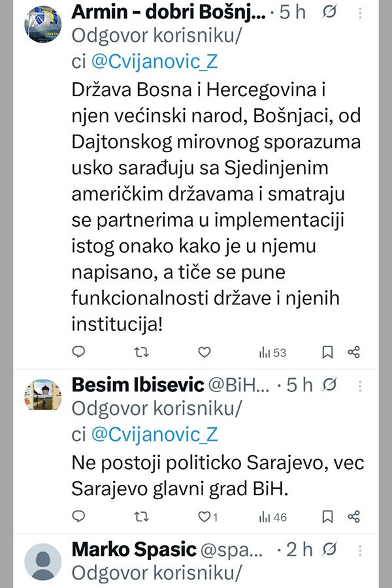
Task: Share Besim Ibisevic's tweet
Action: pyautogui.click(x=354, y=517)
